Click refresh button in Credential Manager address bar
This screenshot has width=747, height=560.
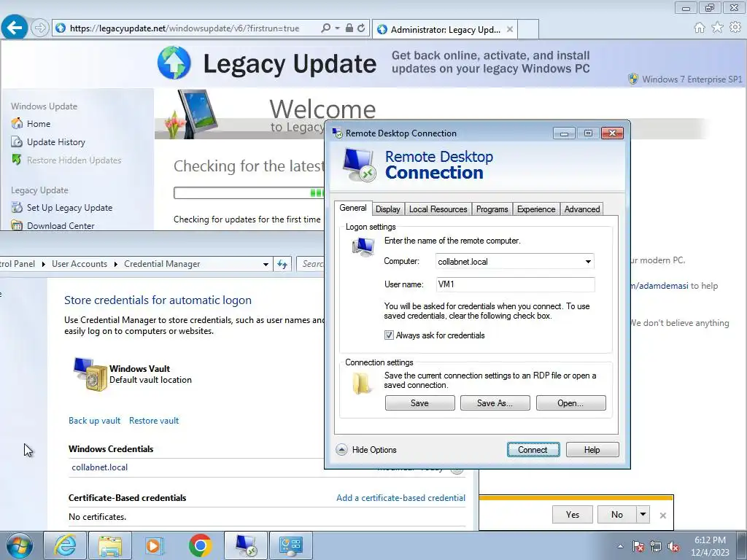pyautogui.click(x=282, y=264)
